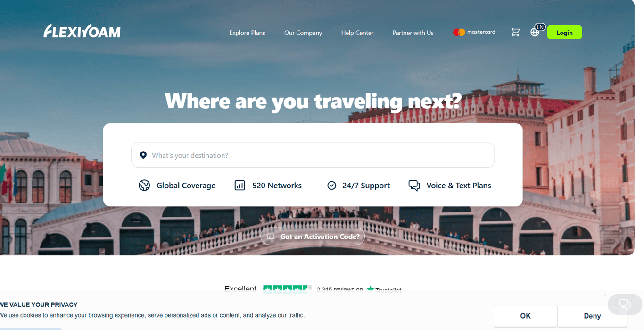Open Partner with Us page
This screenshot has height=330, width=644.
tap(413, 33)
